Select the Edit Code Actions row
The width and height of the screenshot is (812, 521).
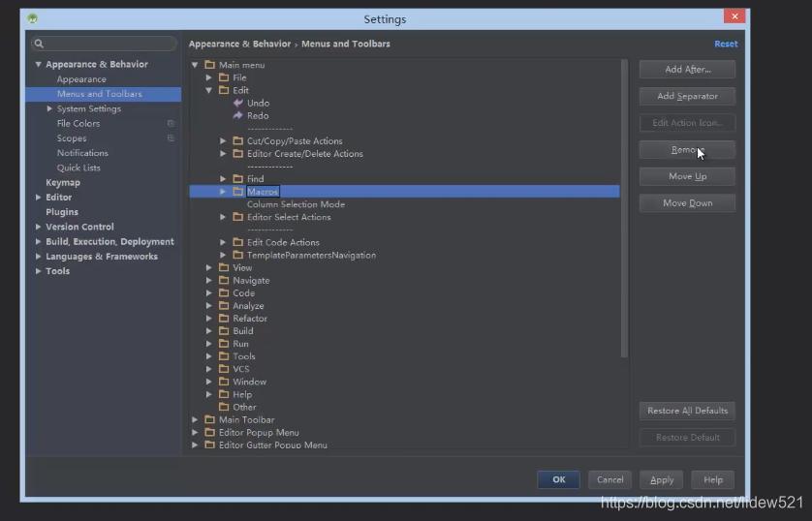pos(283,242)
